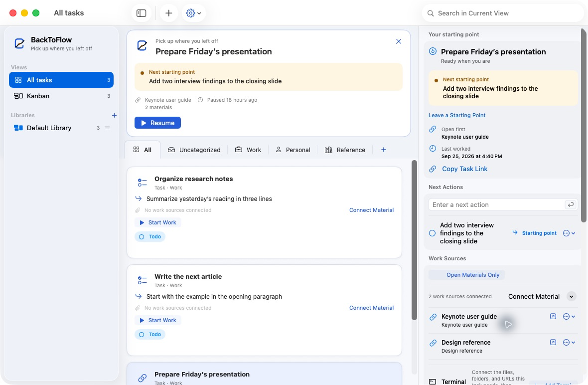Image resolution: width=588 pixels, height=385 pixels.
Task: Switch to the Kanban view
Action: click(61, 96)
